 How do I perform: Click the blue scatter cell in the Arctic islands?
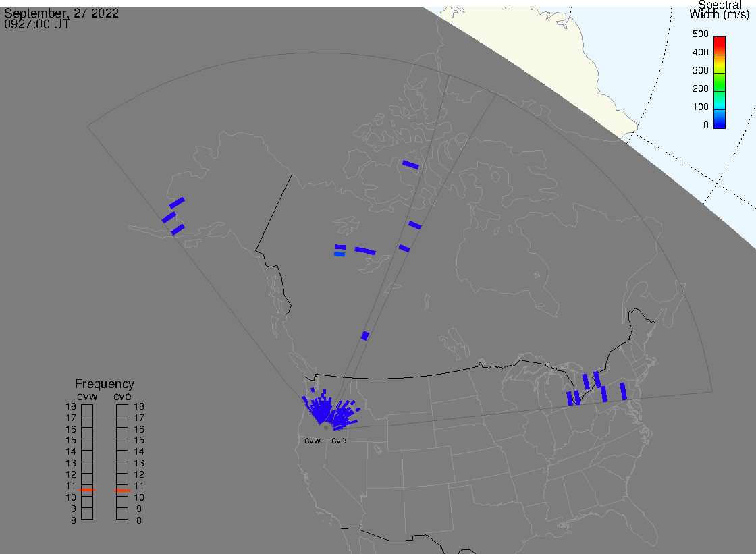click(410, 165)
